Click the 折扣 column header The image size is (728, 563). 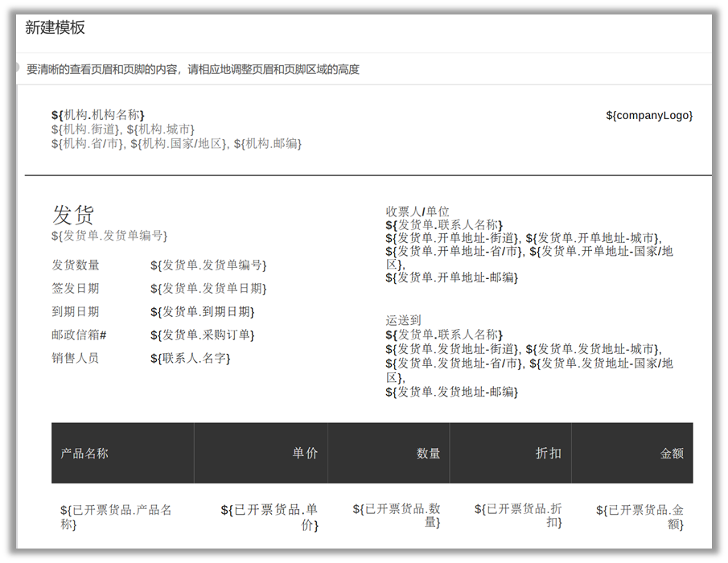click(549, 454)
